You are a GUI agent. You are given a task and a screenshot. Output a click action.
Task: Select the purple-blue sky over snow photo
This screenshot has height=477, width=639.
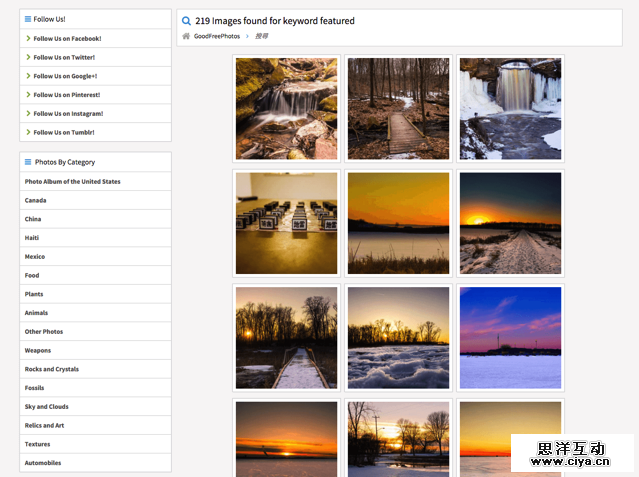point(510,337)
